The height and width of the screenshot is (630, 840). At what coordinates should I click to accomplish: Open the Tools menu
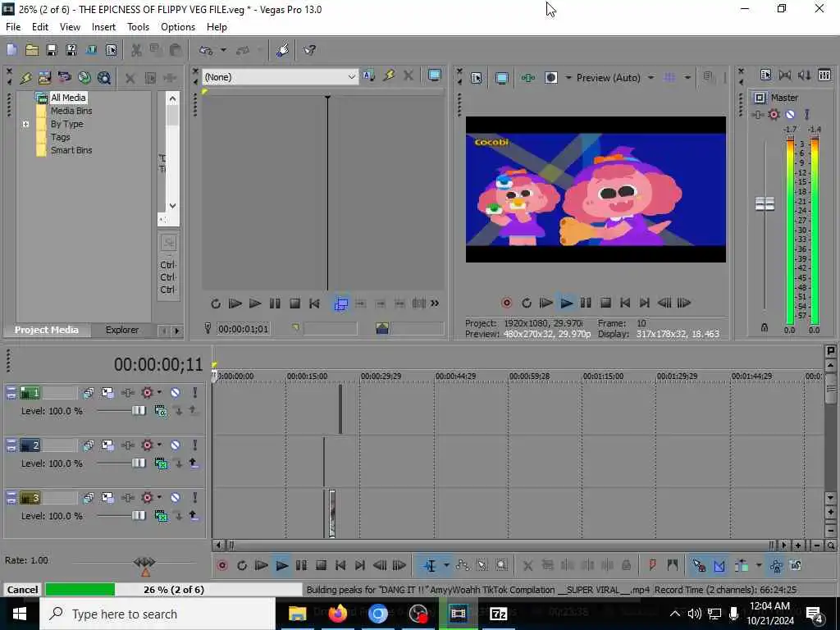tap(138, 27)
